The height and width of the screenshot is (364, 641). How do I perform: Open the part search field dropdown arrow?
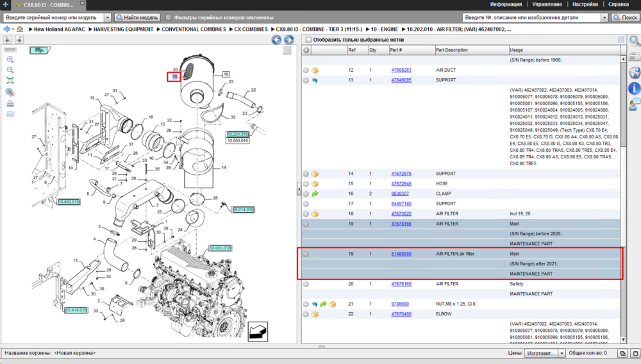[604, 17]
